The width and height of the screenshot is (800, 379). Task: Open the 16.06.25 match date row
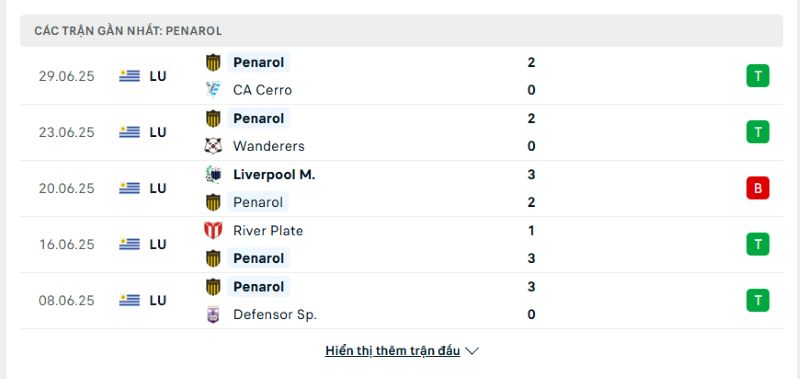tap(401, 245)
